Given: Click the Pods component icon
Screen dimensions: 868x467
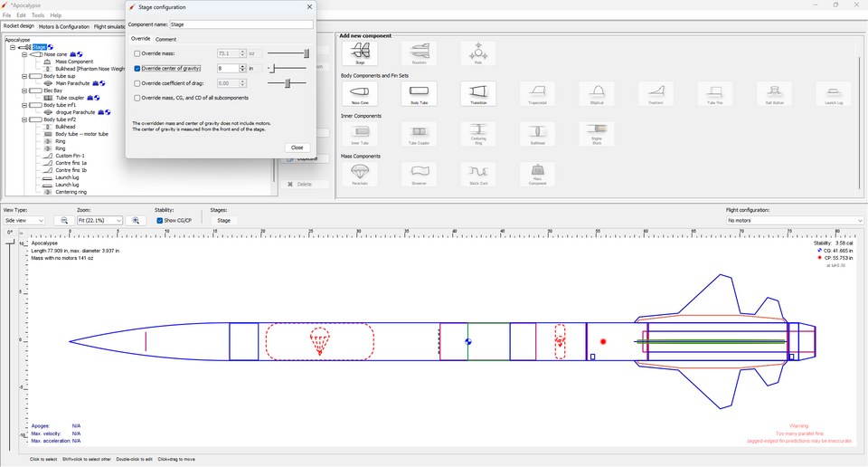Looking at the screenshot, I should pyautogui.click(x=477, y=54).
